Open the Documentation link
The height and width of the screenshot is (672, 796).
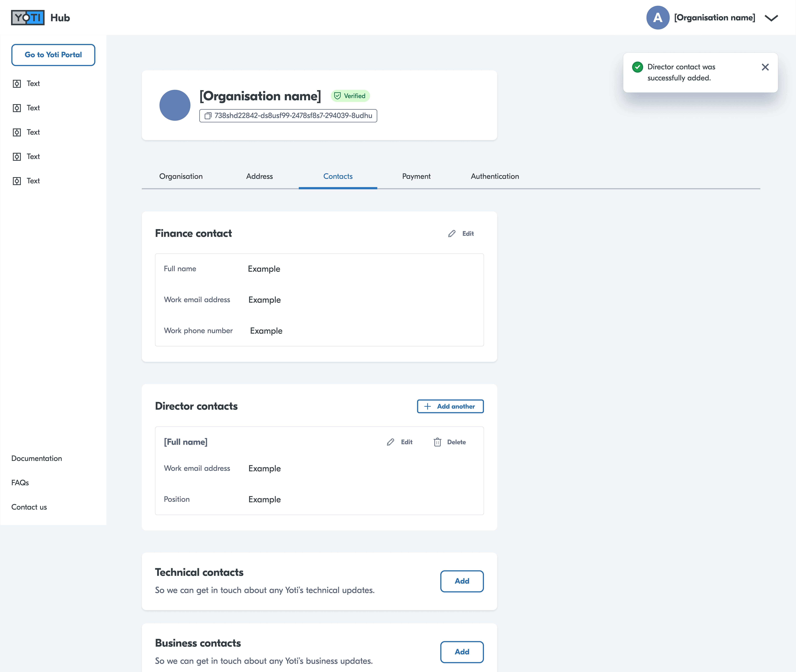[x=37, y=458]
